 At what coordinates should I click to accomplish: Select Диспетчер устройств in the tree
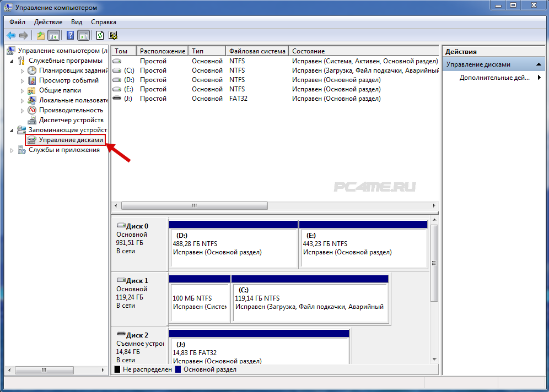coord(71,120)
